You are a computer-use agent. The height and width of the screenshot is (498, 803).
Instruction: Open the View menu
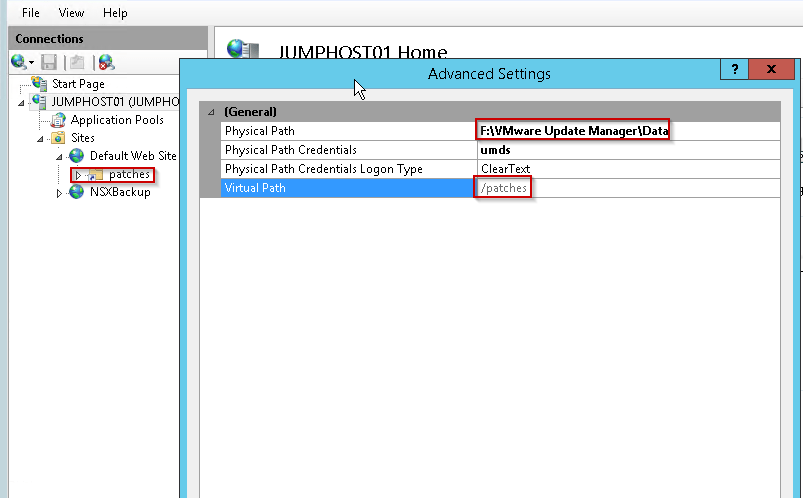[x=71, y=13]
